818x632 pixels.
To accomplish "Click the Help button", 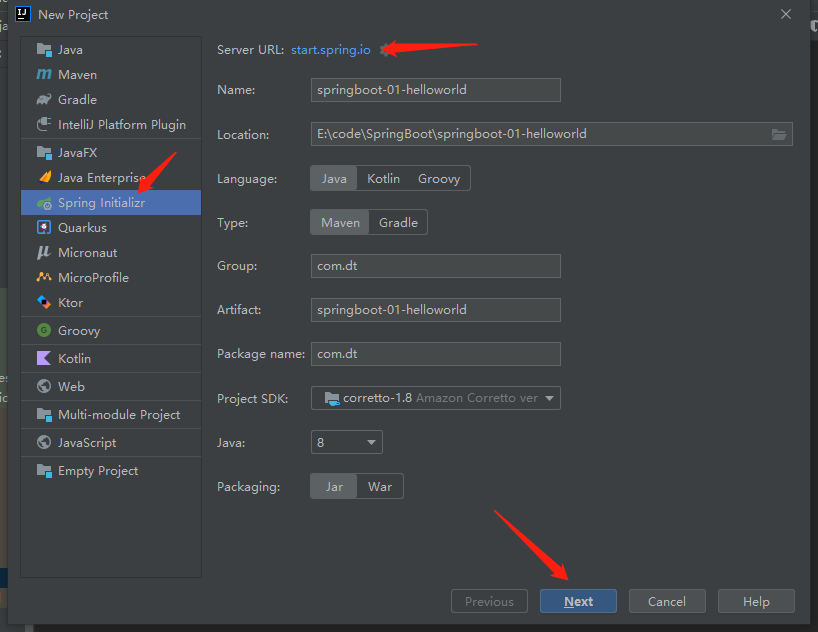I will tap(756, 601).
